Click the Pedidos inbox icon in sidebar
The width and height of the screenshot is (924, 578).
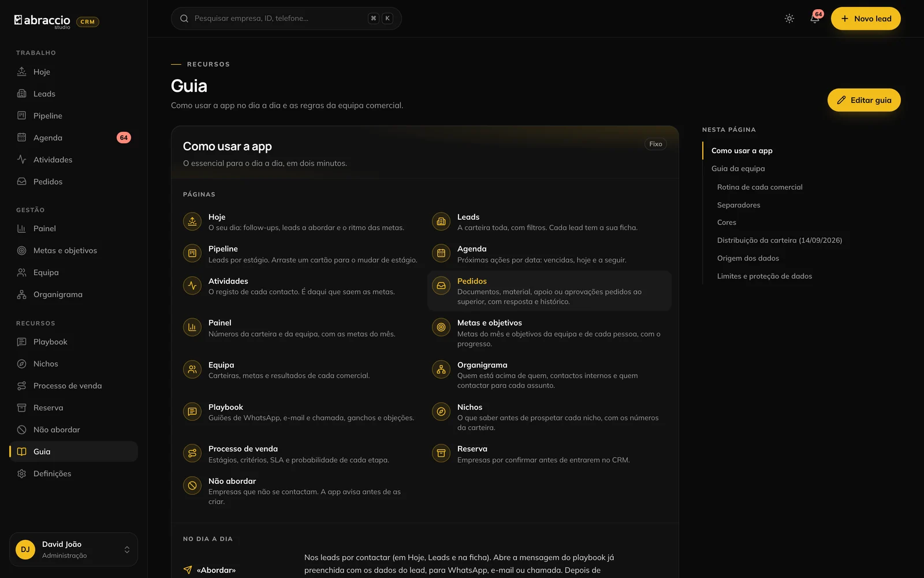21,181
